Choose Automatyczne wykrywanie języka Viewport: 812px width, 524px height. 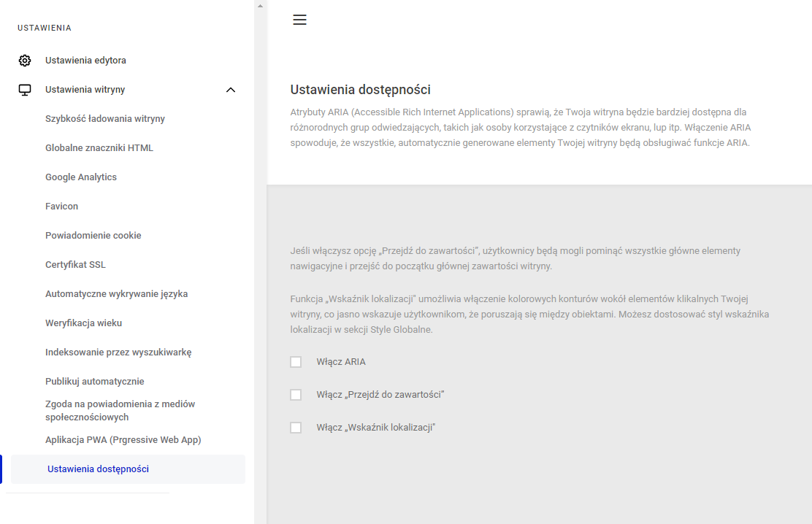pyautogui.click(x=117, y=294)
